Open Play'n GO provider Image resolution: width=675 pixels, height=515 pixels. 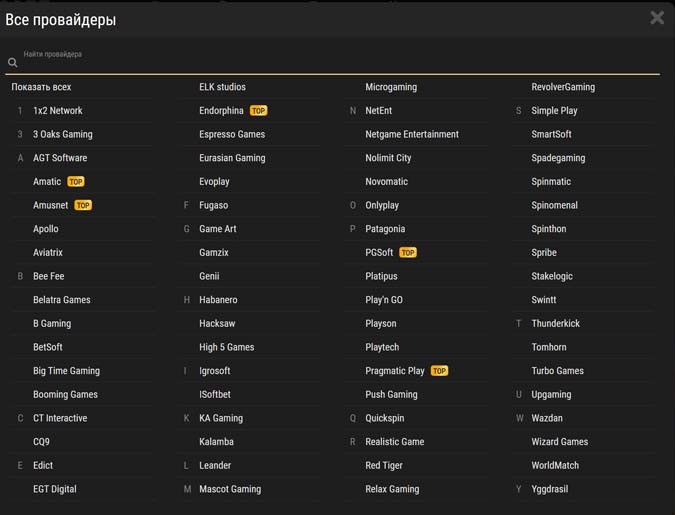click(384, 300)
